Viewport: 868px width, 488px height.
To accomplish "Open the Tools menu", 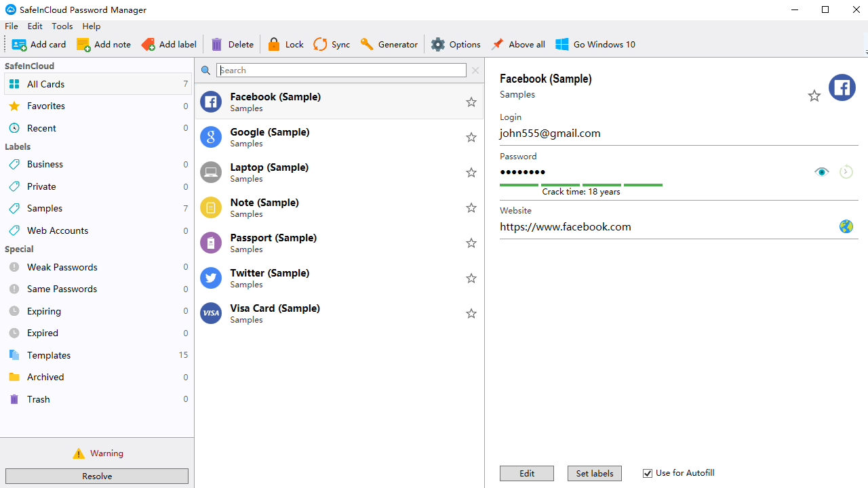I will coord(62,26).
